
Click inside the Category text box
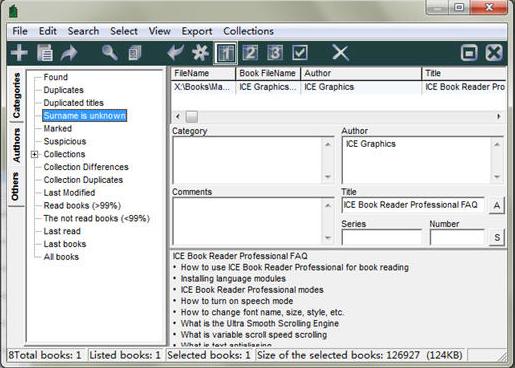(x=247, y=160)
